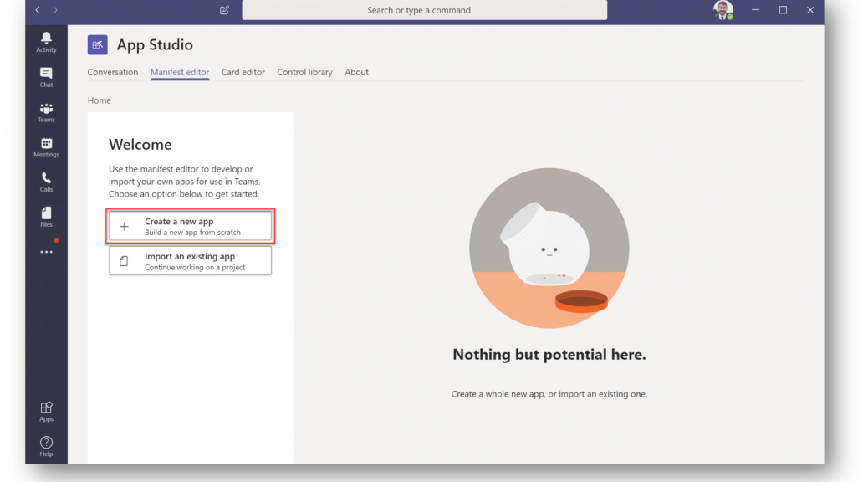Click the tilted jar illustration
868x482 pixels.
click(x=545, y=244)
